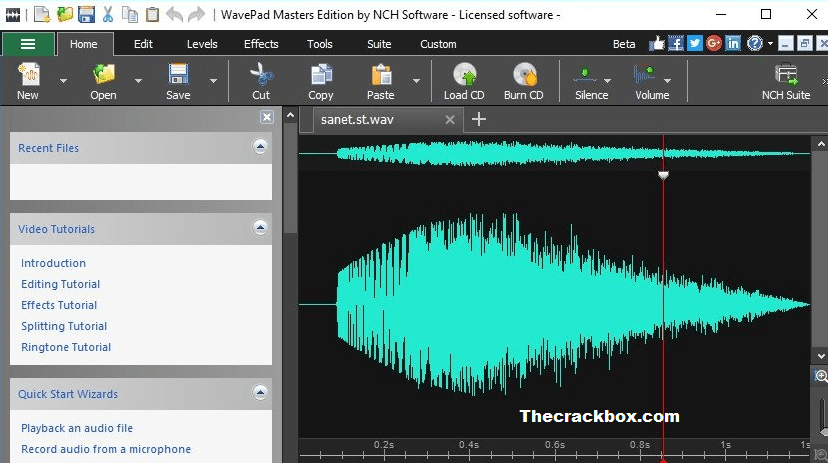Open the Levels ribbon tab

(x=202, y=44)
